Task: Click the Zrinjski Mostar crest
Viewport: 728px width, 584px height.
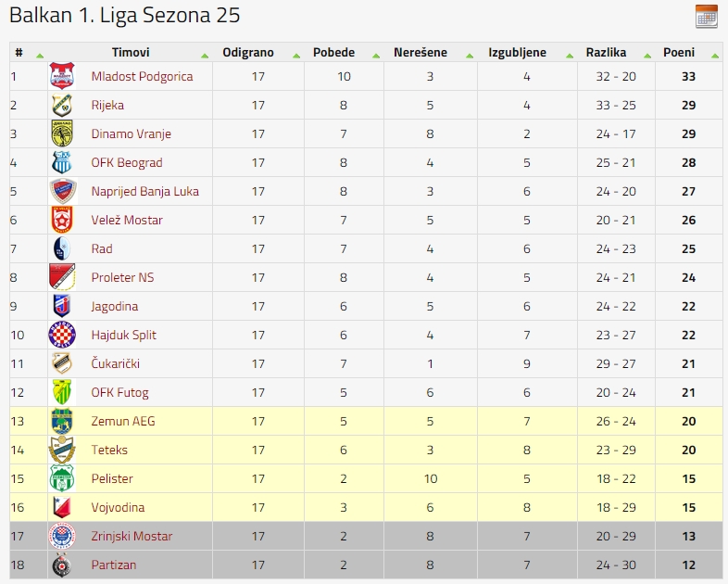Action: click(x=62, y=536)
